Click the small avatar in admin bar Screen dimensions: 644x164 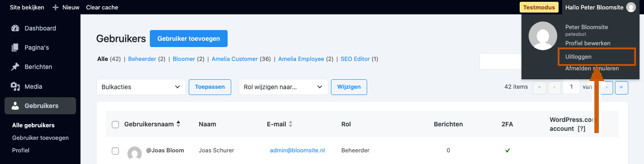(631, 7)
